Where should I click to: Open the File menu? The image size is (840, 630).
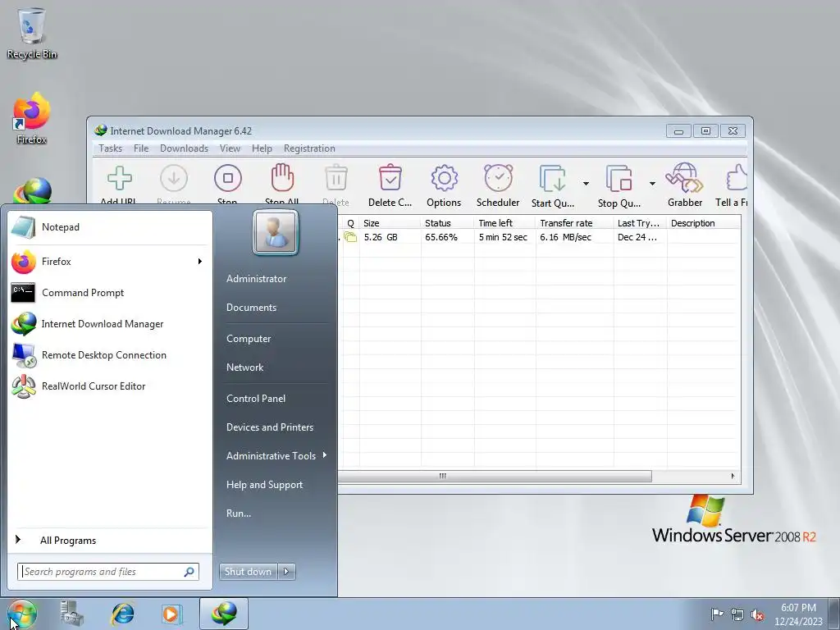click(x=141, y=148)
